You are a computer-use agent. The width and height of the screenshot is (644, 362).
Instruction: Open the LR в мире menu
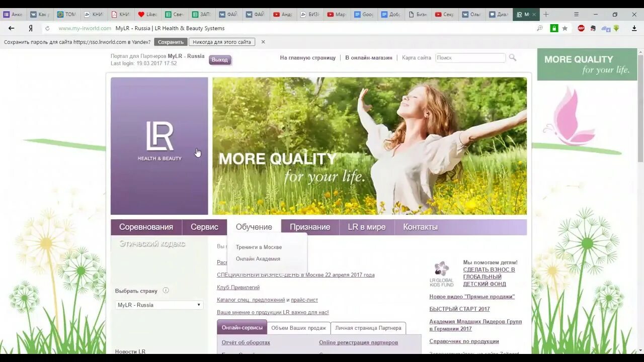click(x=367, y=227)
